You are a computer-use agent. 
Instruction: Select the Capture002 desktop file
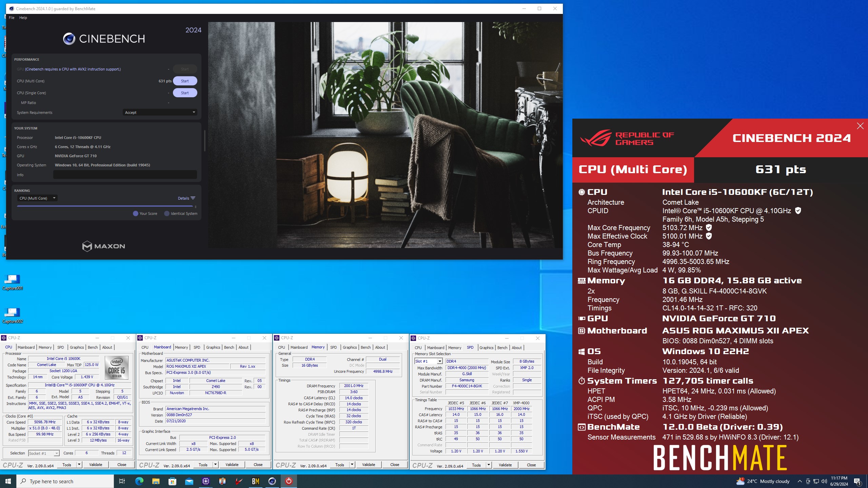[x=13, y=316]
